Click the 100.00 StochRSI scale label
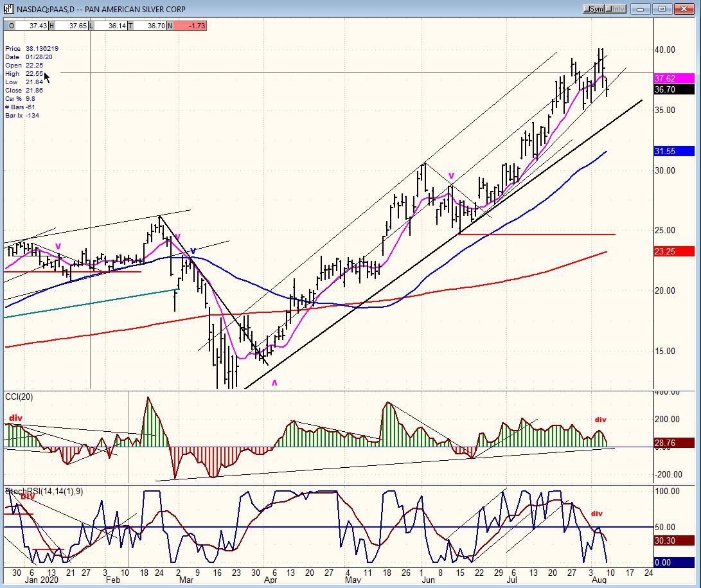 668,492
